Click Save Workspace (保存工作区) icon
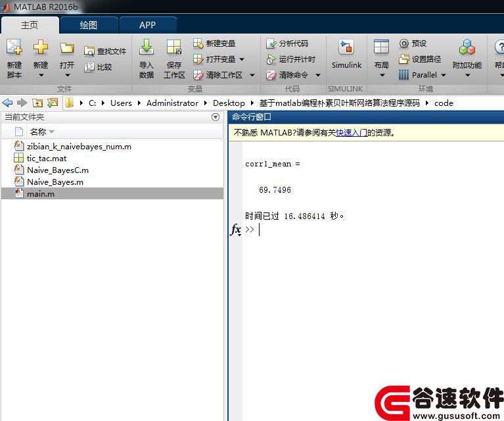 coord(174,47)
